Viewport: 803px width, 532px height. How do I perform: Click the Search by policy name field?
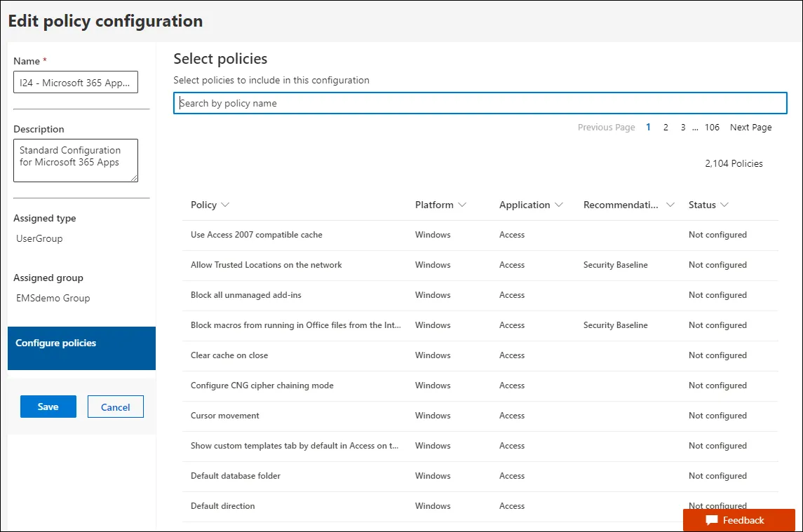[480, 103]
